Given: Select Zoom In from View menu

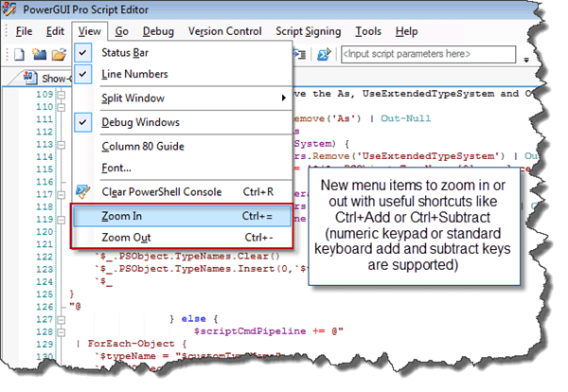Looking at the screenshot, I should click(x=121, y=216).
